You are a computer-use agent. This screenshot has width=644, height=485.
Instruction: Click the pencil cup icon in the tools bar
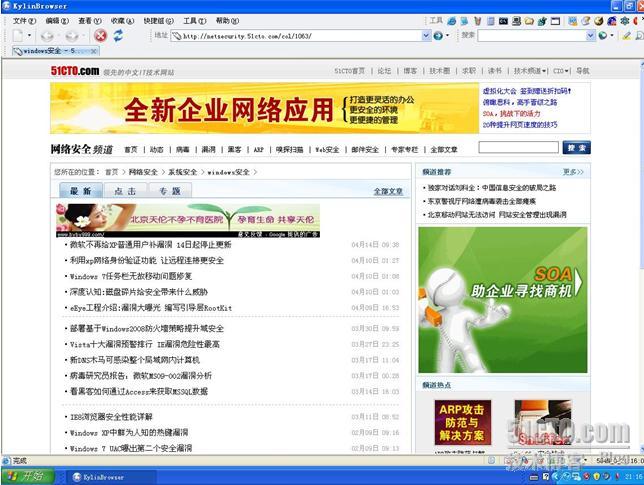(x=477, y=21)
